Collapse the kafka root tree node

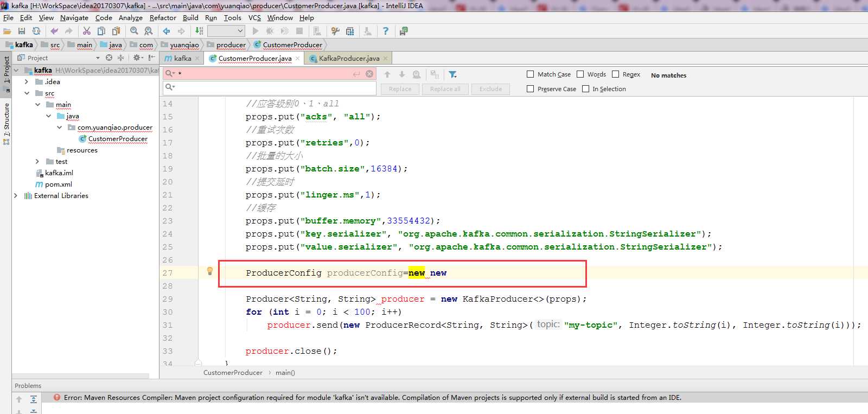[16, 71]
